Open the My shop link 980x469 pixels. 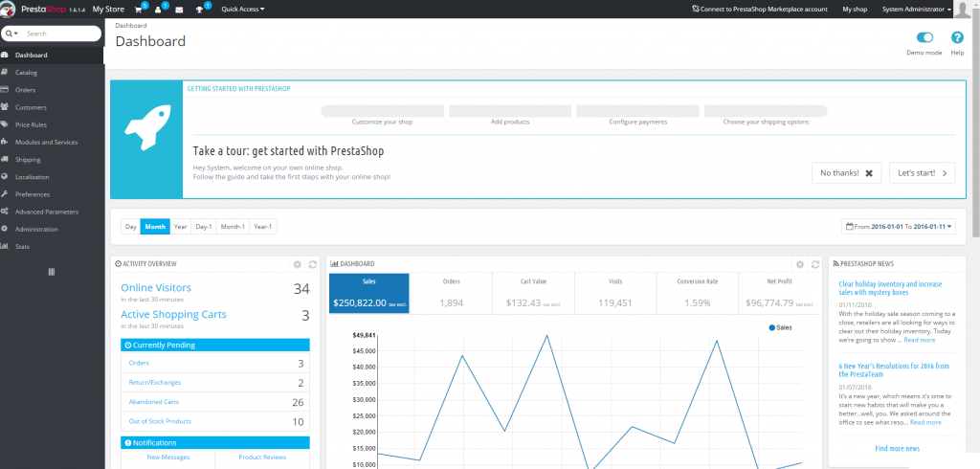(855, 10)
